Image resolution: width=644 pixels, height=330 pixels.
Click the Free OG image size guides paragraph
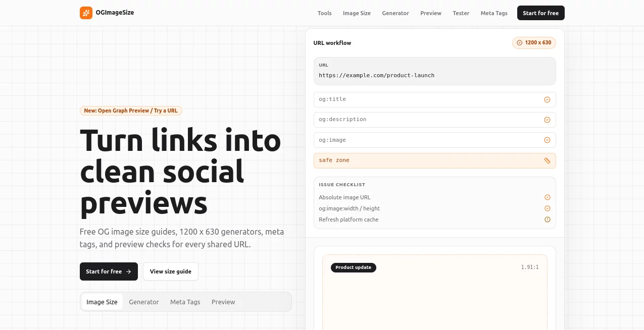(182, 238)
